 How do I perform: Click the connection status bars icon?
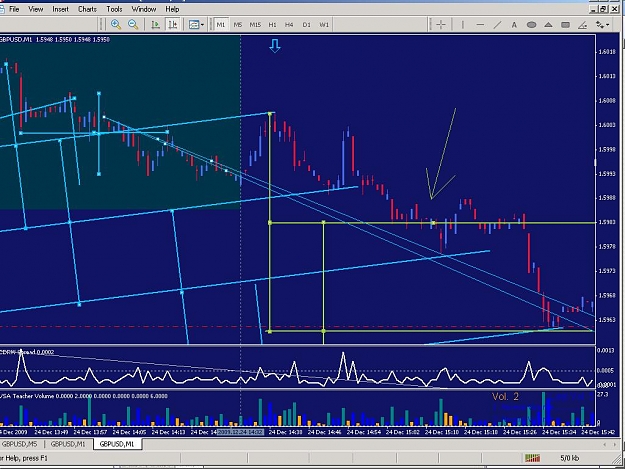click(x=532, y=458)
